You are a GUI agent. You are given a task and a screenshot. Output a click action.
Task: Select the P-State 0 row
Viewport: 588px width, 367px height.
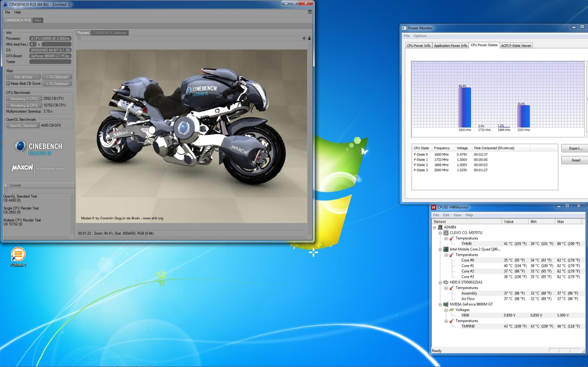(484, 155)
